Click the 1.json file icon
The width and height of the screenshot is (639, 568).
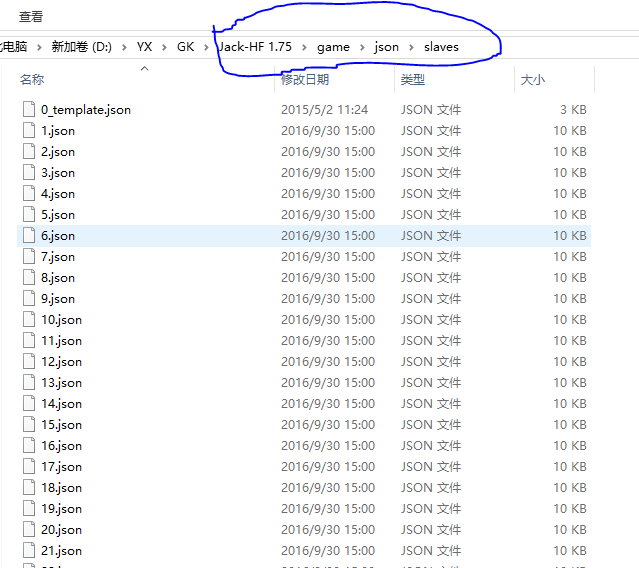coord(29,130)
